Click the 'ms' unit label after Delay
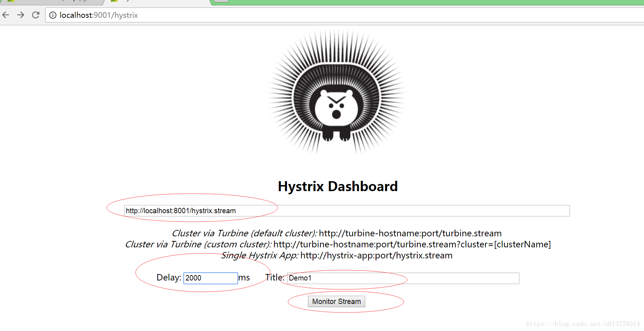644x331 pixels. pos(244,278)
